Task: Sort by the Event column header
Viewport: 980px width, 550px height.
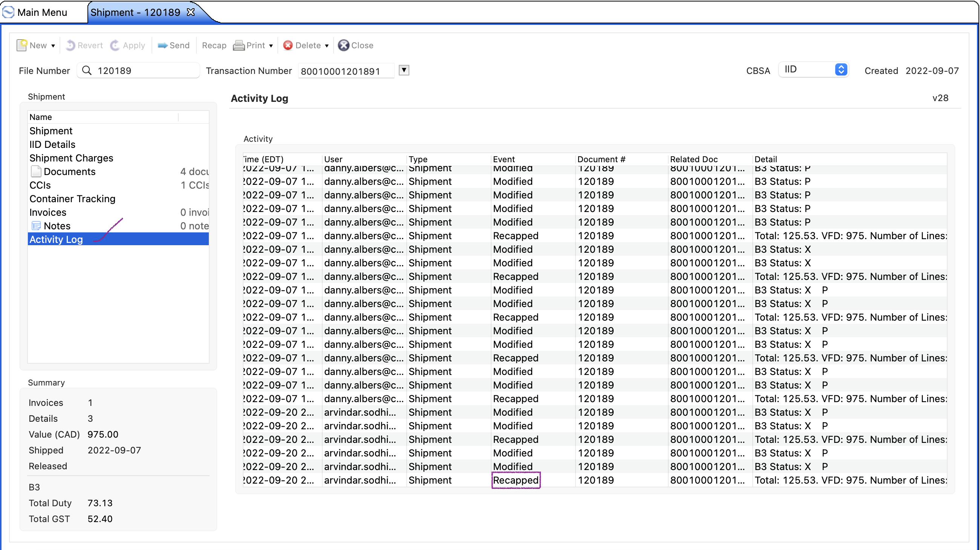Action: pos(504,159)
